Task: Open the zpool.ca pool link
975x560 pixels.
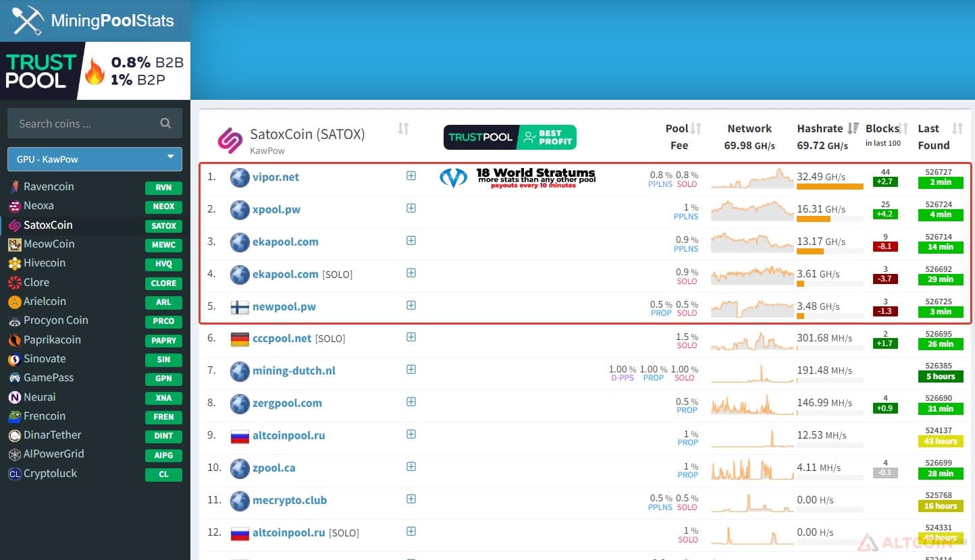Action: (x=274, y=468)
